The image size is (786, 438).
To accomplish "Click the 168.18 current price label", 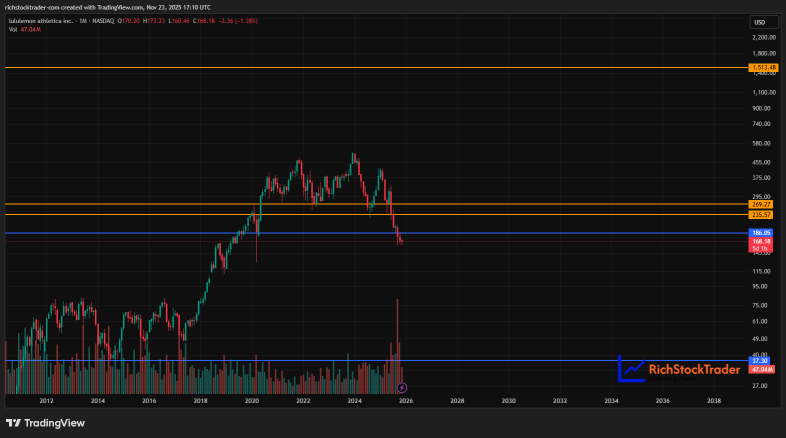I will coord(760,242).
